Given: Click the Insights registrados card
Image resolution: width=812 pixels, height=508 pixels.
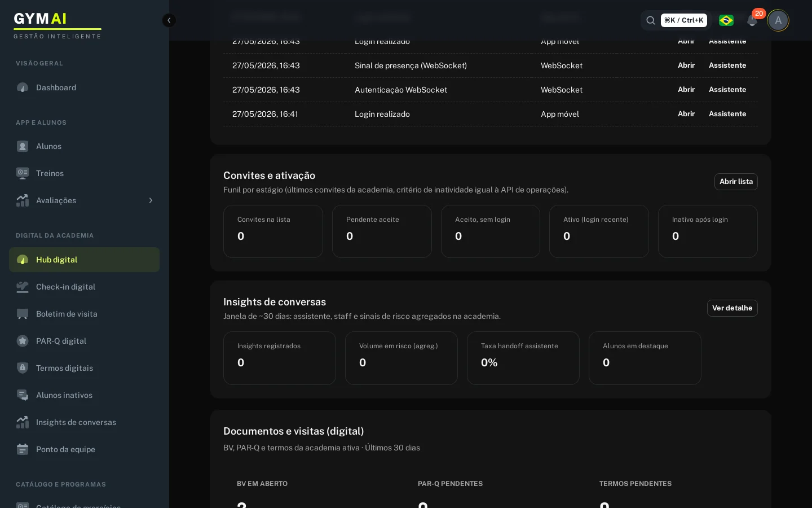Looking at the screenshot, I should (280, 358).
